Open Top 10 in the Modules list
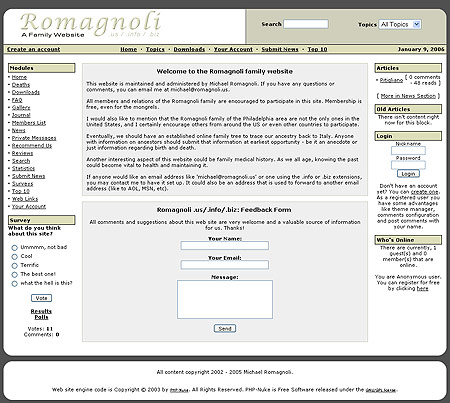The image size is (450, 403). tap(21, 191)
